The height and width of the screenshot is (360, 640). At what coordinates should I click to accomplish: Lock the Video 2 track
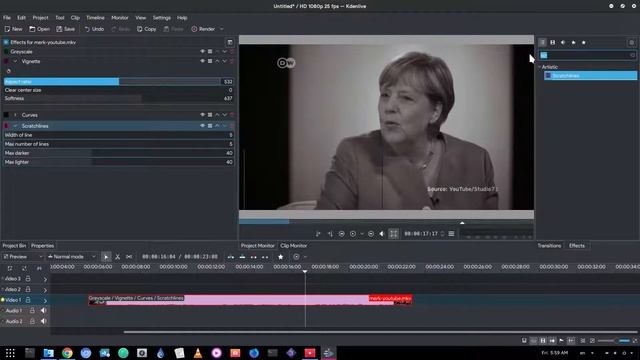pos(28,289)
